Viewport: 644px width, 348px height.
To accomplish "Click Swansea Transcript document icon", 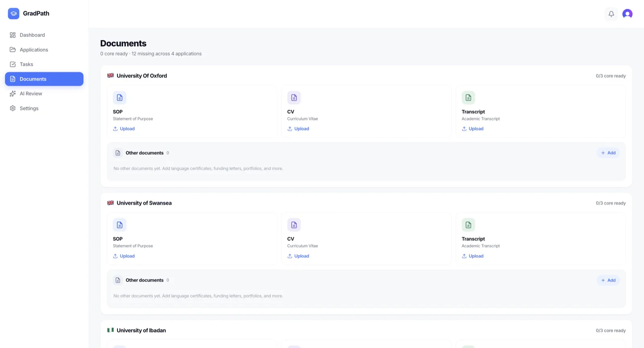I will pos(468,225).
